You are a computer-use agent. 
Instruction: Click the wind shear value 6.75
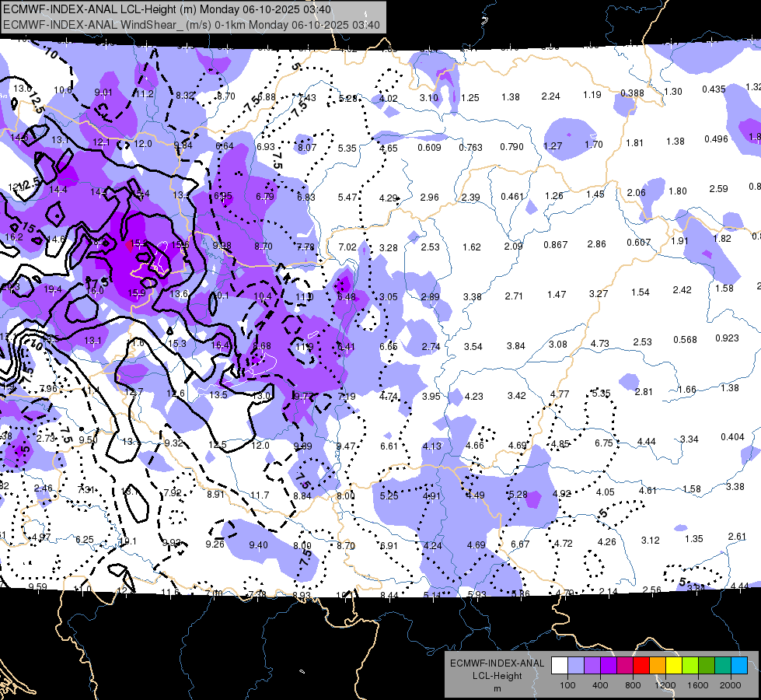click(x=604, y=443)
